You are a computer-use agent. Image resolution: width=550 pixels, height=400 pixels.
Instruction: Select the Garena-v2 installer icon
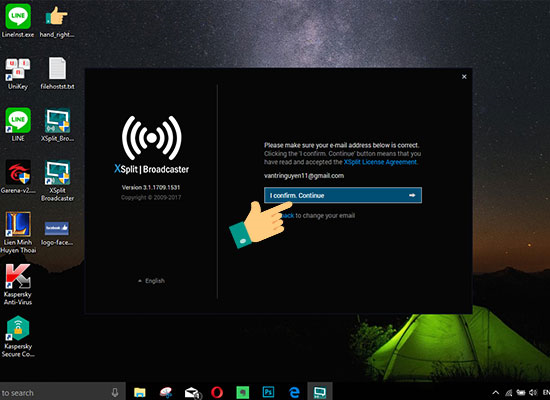point(18,176)
